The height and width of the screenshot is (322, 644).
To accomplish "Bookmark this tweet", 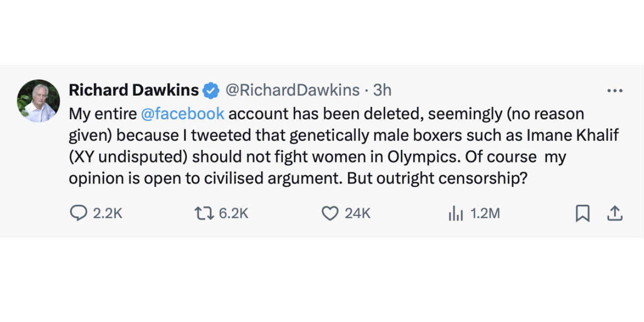I will [x=582, y=213].
